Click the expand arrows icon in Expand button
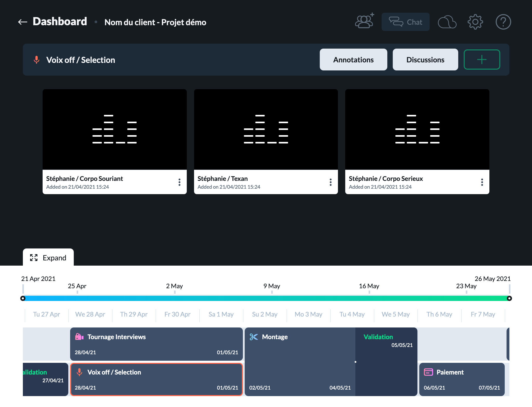The width and height of the screenshot is (532, 407). [34, 258]
